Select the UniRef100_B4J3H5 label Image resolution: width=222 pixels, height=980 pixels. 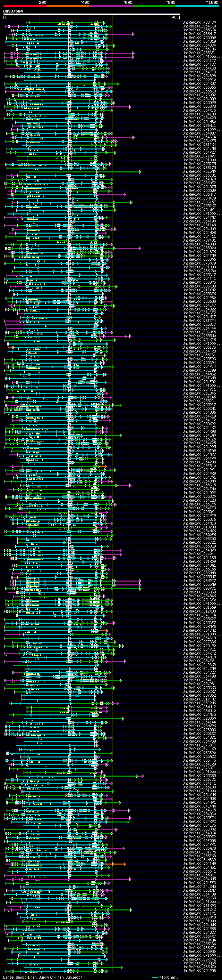tap(199, 886)
